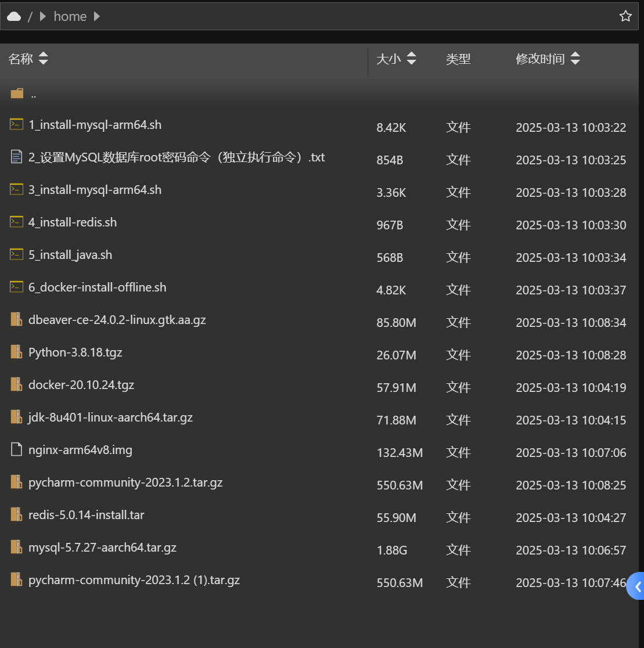Click file name Python-3.8.18.tgz
Image resolution: width=644 pixels, height=648 pixels.
click(x=75, y=352)
